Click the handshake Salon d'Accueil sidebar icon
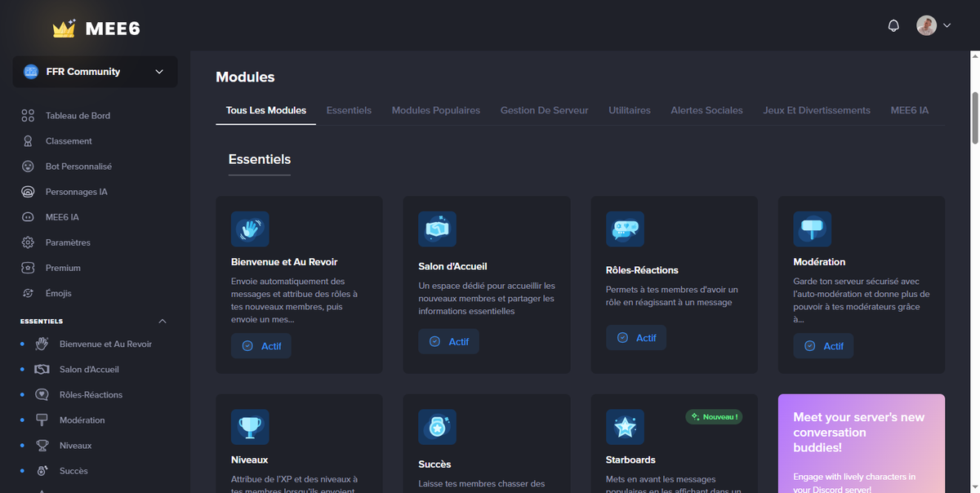Screen dimensions: 980x493 point(42,369)
